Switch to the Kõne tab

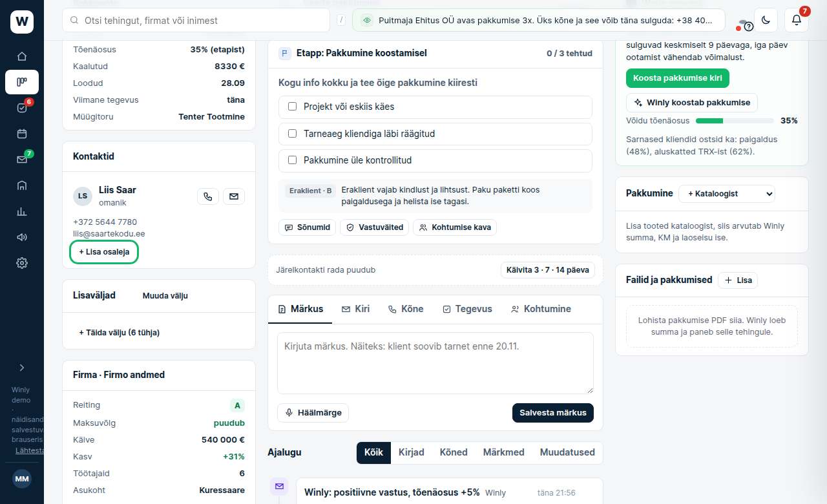(405, 309)
